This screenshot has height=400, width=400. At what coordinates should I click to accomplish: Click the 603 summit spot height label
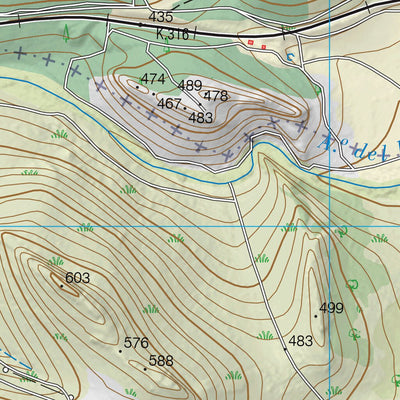78,278
